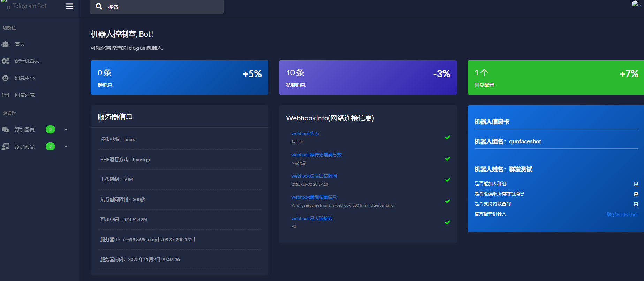Click the 服务器IP ces99.369aa.top row

coord(180,240)
